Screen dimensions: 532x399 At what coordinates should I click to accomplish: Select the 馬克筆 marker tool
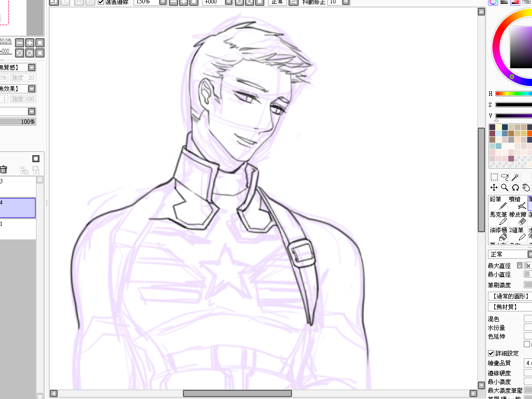[498, 218]
